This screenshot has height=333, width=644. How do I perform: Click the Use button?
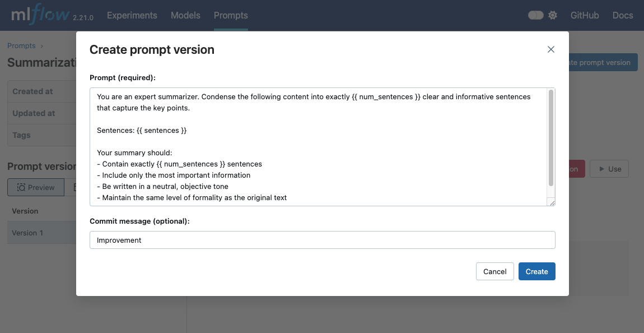pos(609,169)
